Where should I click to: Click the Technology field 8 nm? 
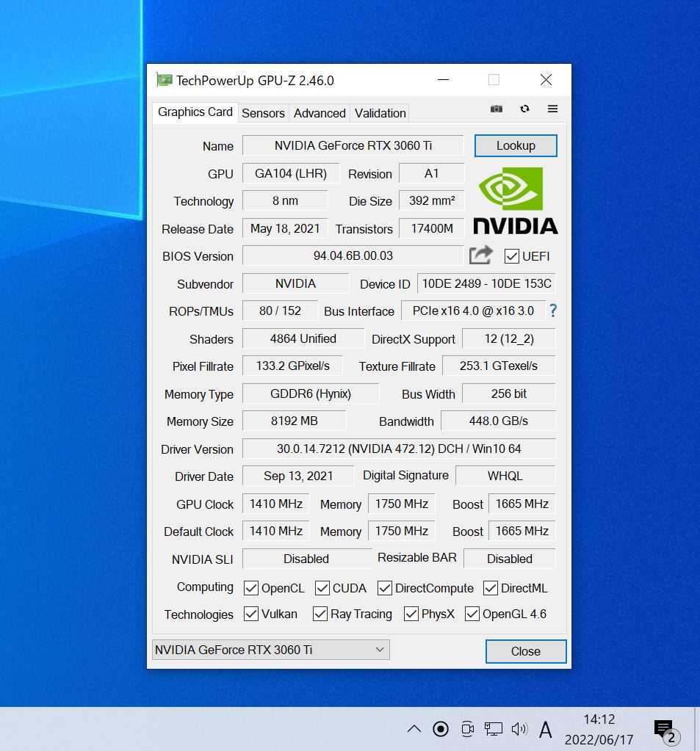point(285,200)
